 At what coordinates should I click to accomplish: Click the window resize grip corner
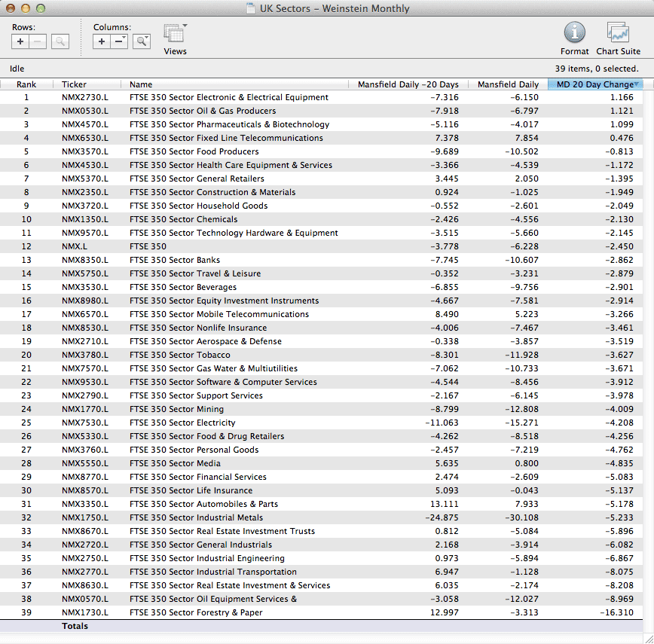tap(647, 638)
